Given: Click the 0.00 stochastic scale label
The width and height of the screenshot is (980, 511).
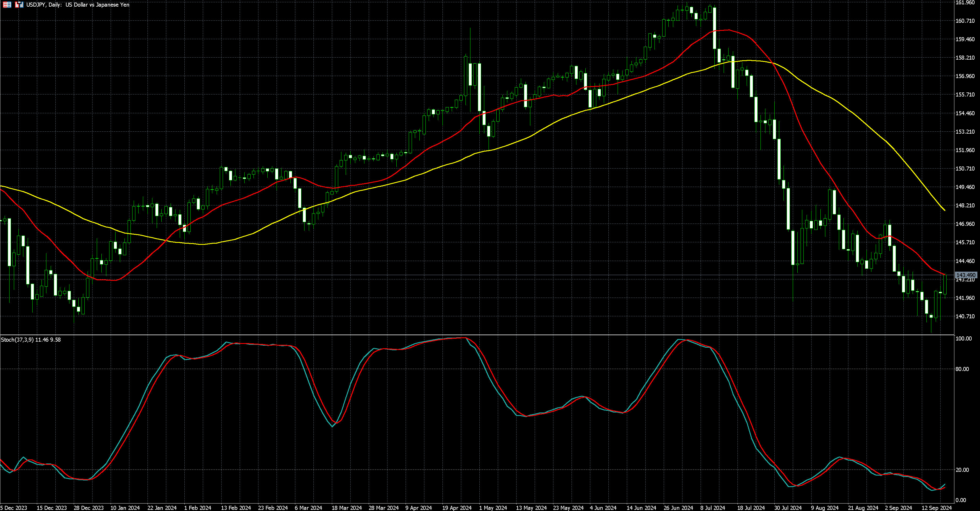Looking at the screenshot, I should tap(961, 500).
